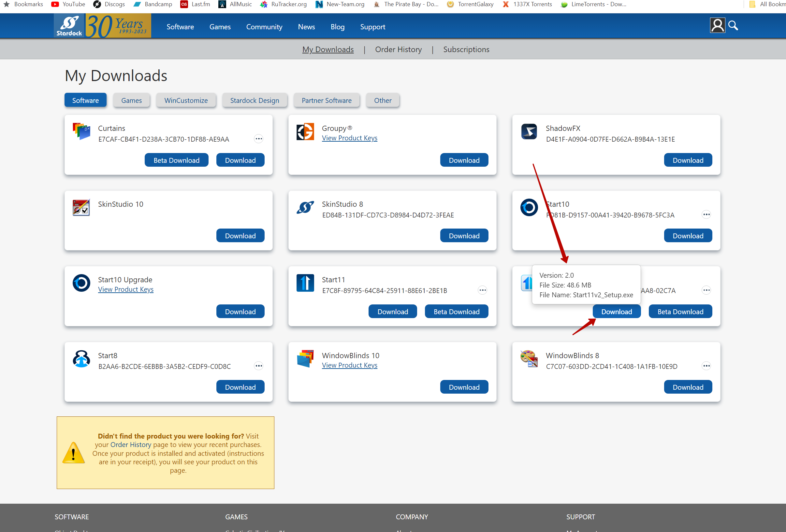
Task: Click the Start8 product icon
Action: point(81,358)
